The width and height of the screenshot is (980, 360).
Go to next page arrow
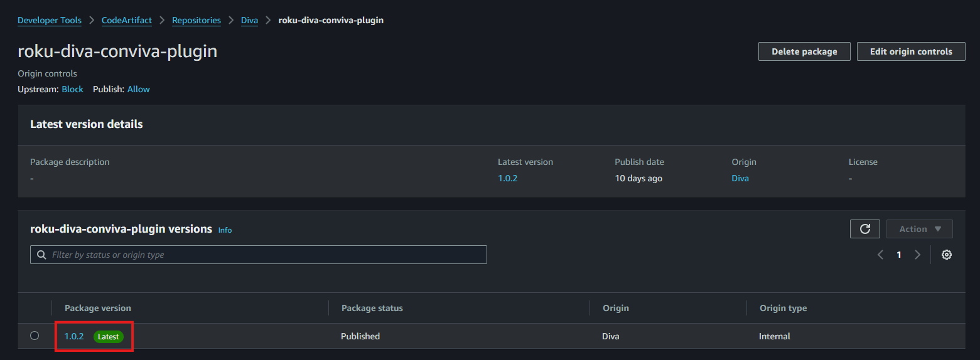(917, 255)
